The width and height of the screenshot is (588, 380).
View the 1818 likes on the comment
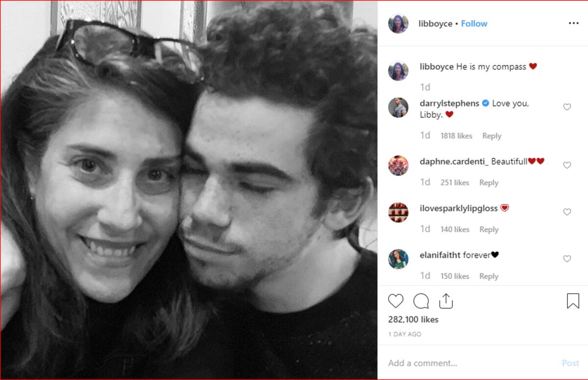456,136
